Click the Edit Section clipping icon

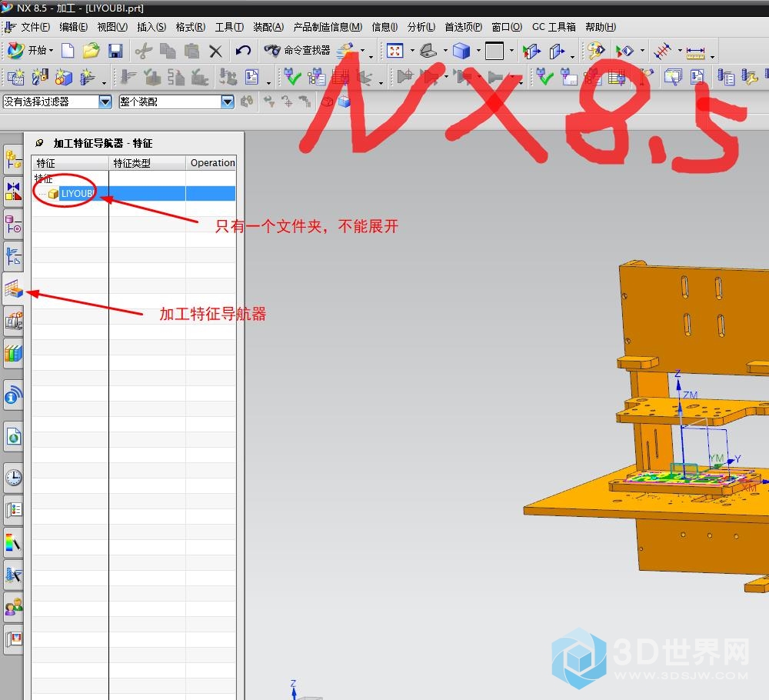(x=531, y=51)
